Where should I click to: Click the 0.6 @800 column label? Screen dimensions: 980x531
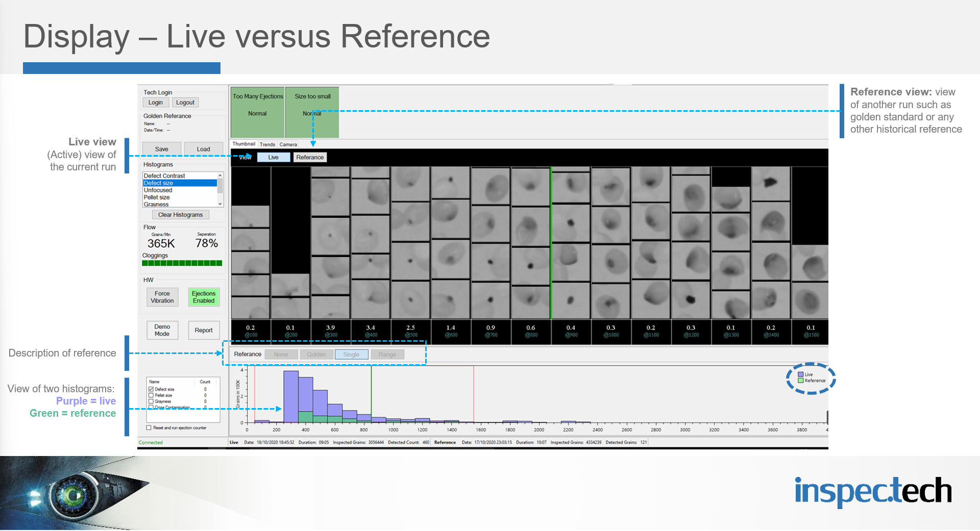pyautogui.click(x=531, y=332)
